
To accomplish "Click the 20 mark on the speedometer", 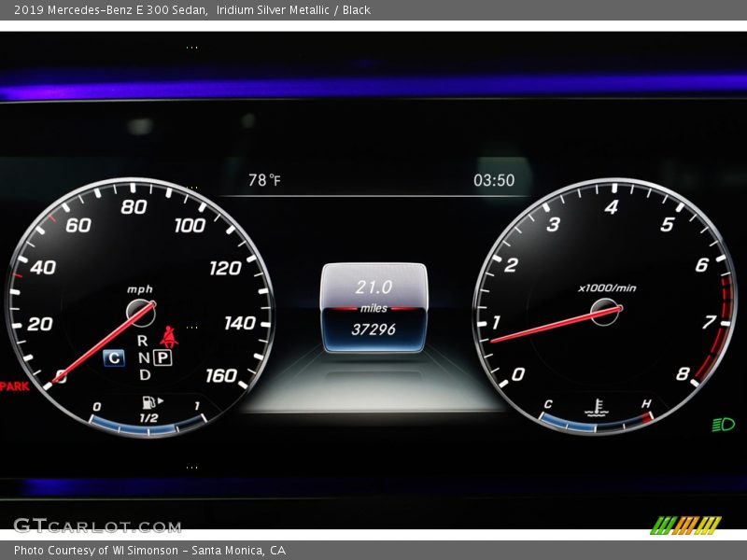I will tap(40, 324).
